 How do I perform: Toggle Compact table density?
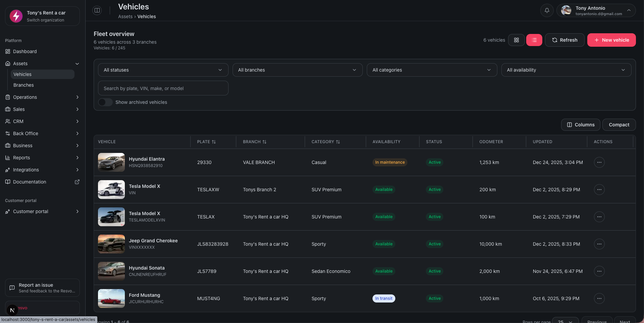click(619, 125)
